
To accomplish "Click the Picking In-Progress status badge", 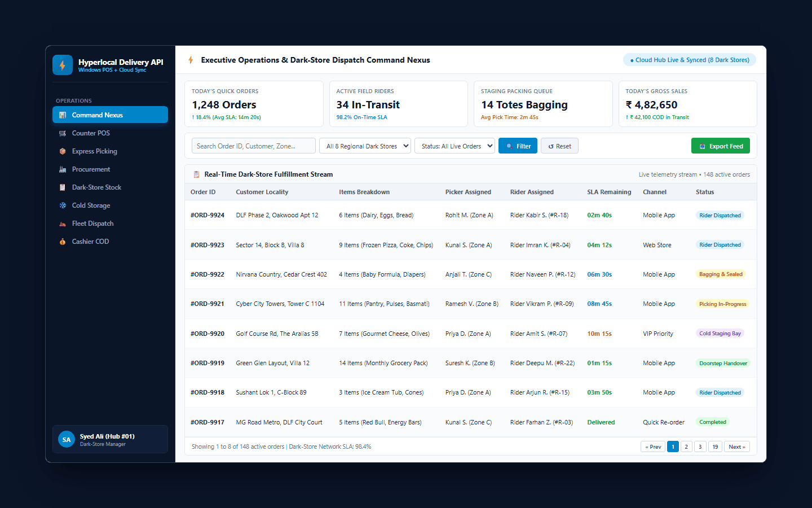I will tap(723, 304).
